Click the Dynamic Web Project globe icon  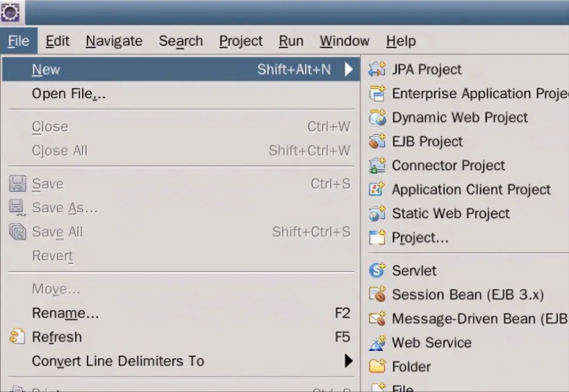pos(377,117)
